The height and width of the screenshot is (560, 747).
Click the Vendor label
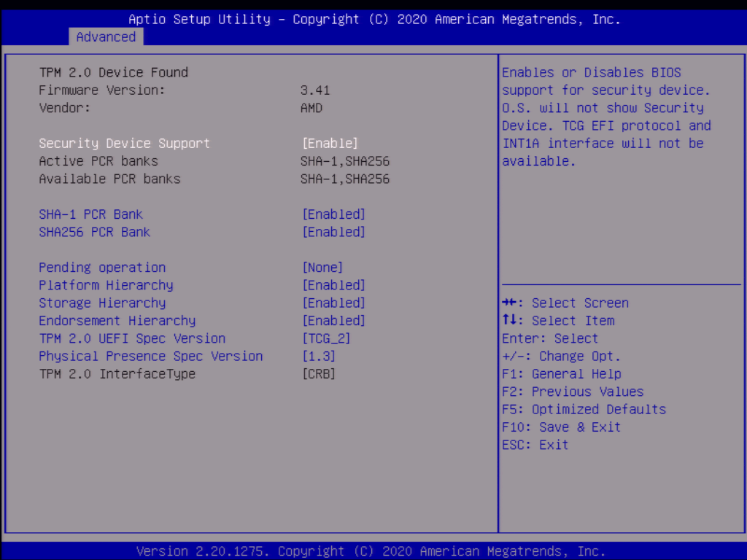64,108
